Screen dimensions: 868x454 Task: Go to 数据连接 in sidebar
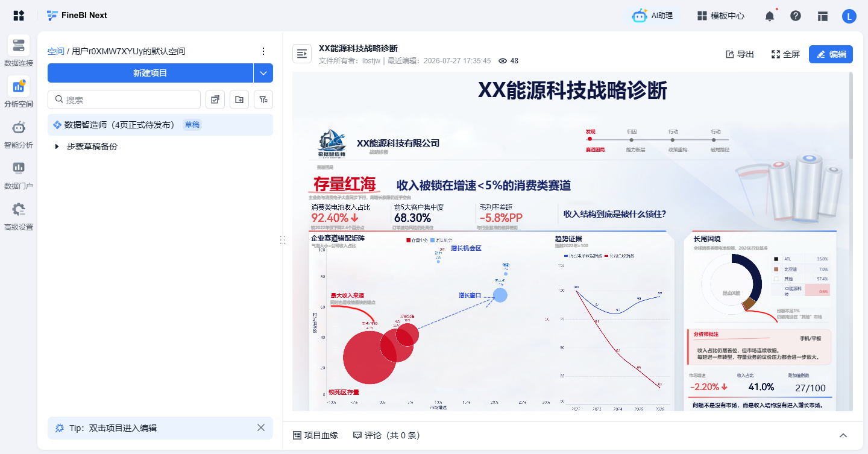pos(19,51)
